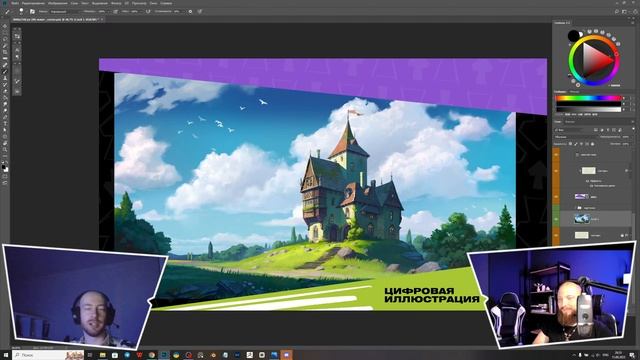Open the brush settings panel icon
This screenshot has height=360, width=640.
(x=32, y=11)
